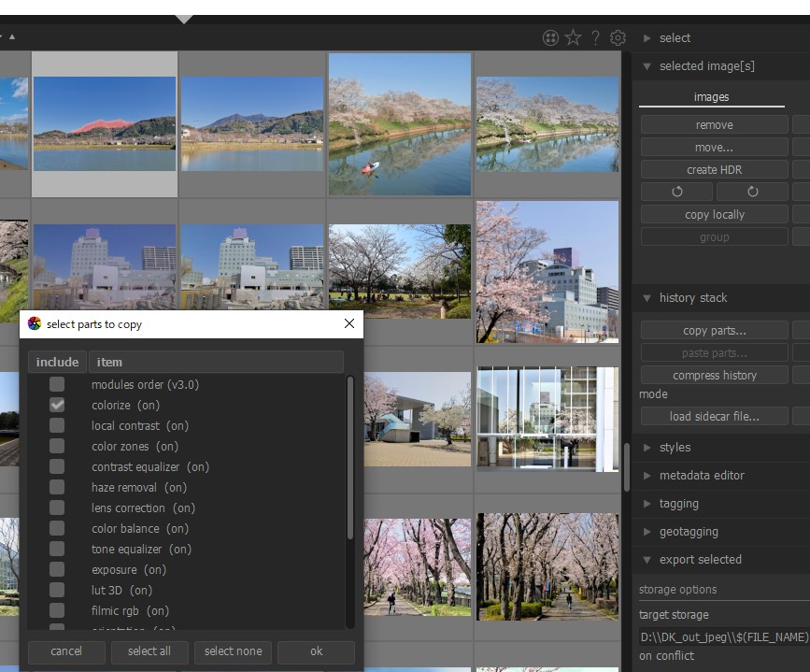Collapse the history stack module
Viewport: 810px width, 672px height.
(692, 298)
